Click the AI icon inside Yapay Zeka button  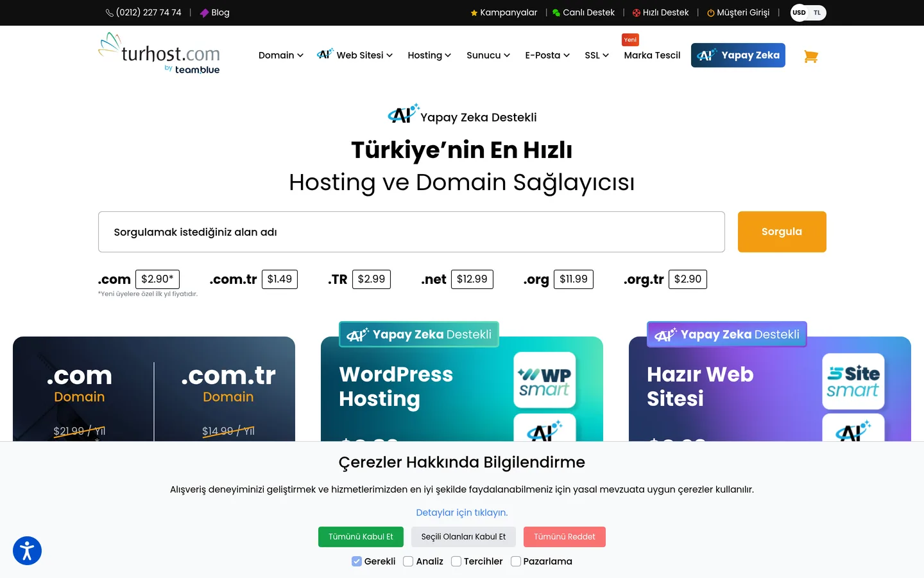[706, 55]
